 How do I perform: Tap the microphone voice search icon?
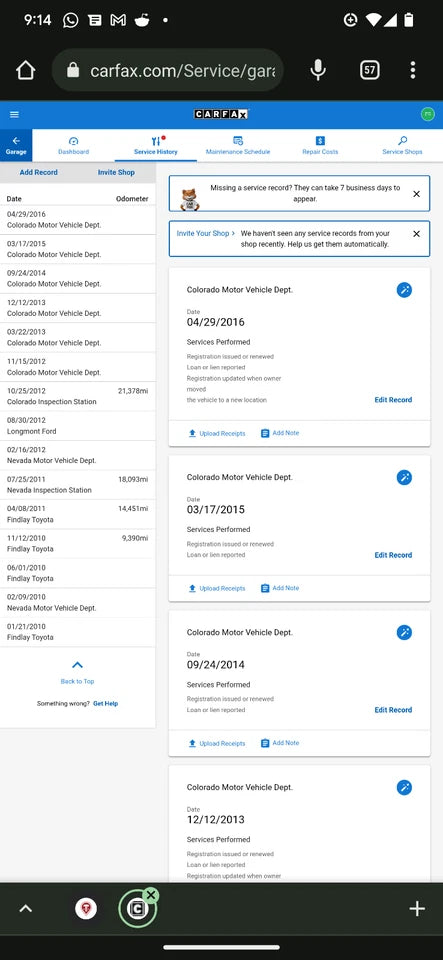coord(318,70)
